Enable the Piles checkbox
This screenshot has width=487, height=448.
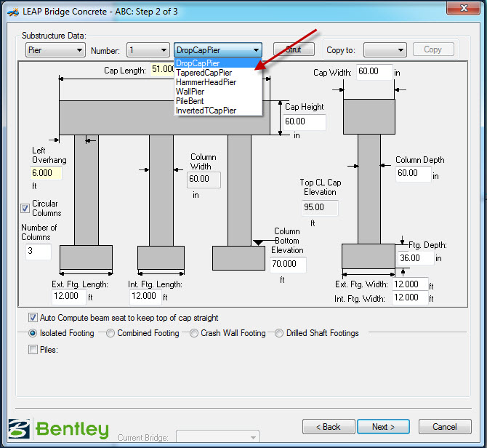[33, 350]
